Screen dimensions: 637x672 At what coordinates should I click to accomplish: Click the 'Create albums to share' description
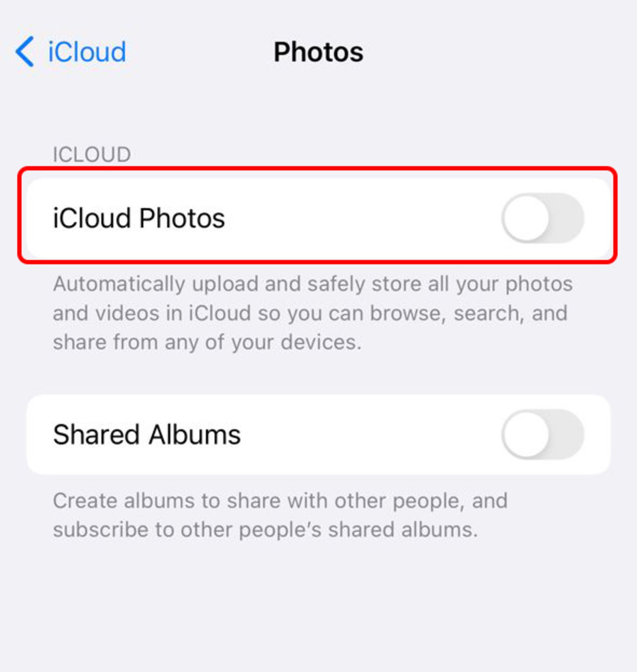point(280,515)
